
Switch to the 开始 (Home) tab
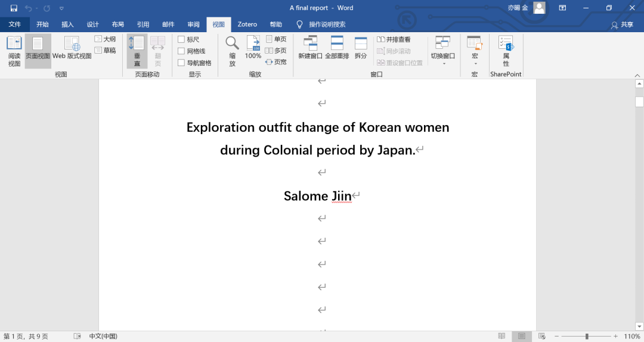42,24
